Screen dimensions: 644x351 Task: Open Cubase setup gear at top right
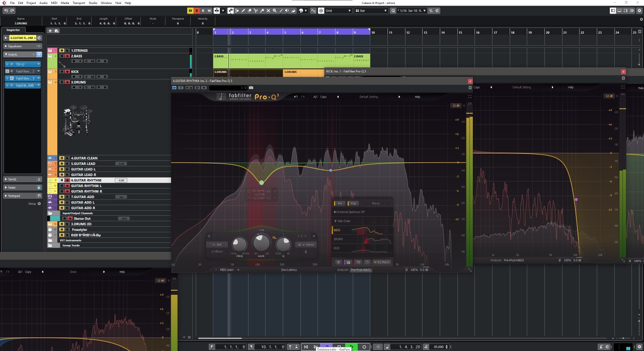point(639,11)
